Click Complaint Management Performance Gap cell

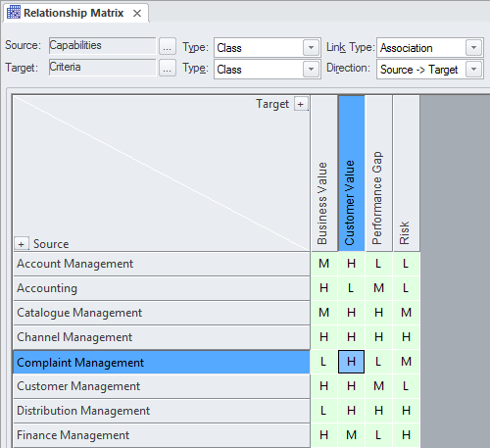pyautogui.click(x=378, y=362)
